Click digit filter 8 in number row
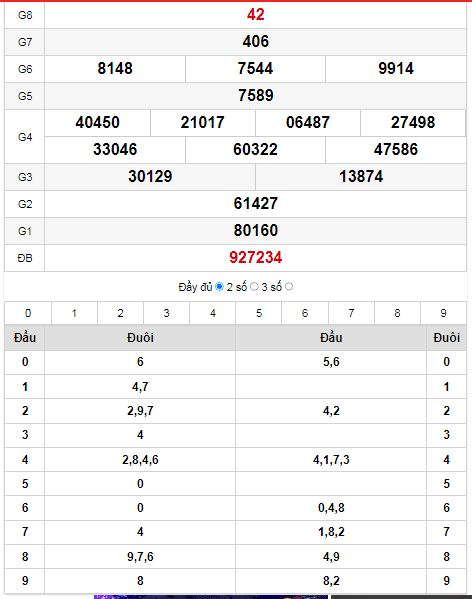 coord(397,313)
